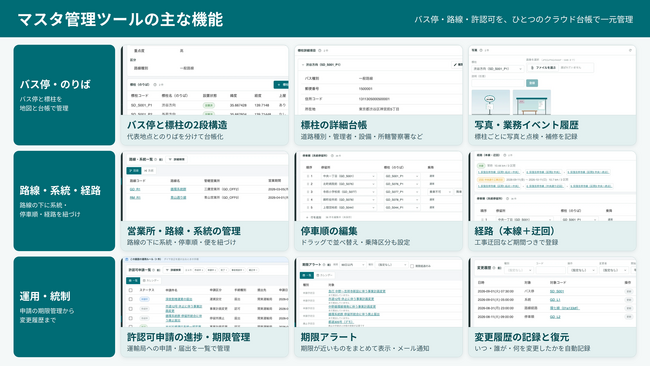Click the pencil edit button in 標柱の詳細台帳
Viewport: 650px width, 366px height.
click(458, 65)
